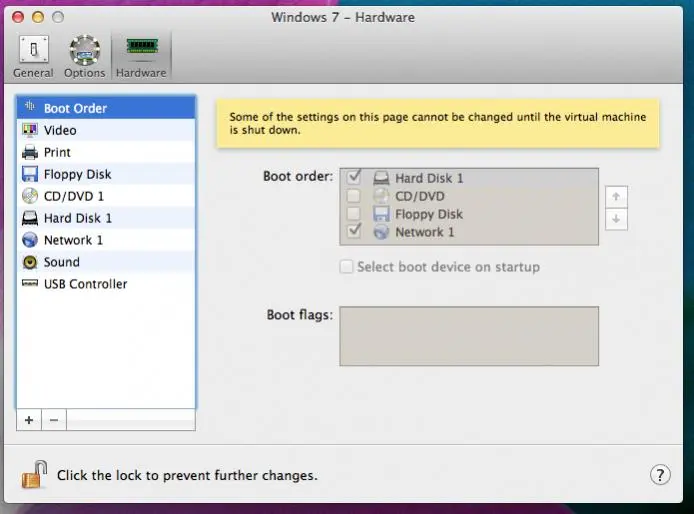694x514 pixels.
Task: Select Sound device in sidebar
Action: (x=61, y=262)
